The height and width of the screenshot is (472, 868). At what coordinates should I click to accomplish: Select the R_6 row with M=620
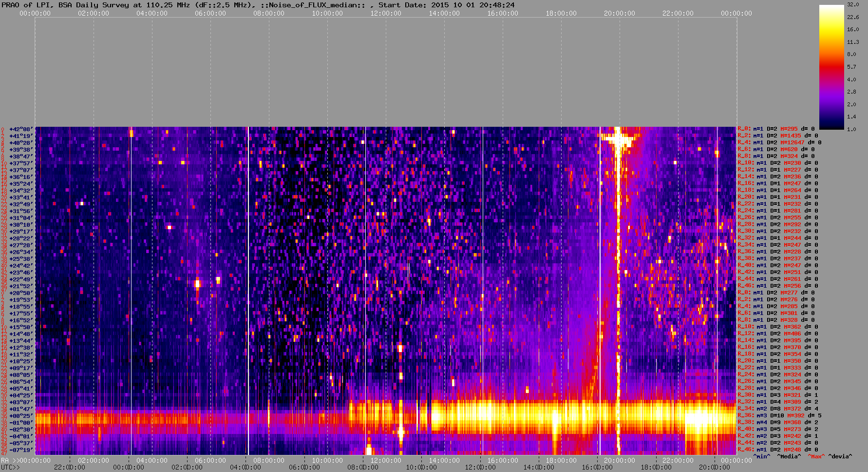(776, 150)
